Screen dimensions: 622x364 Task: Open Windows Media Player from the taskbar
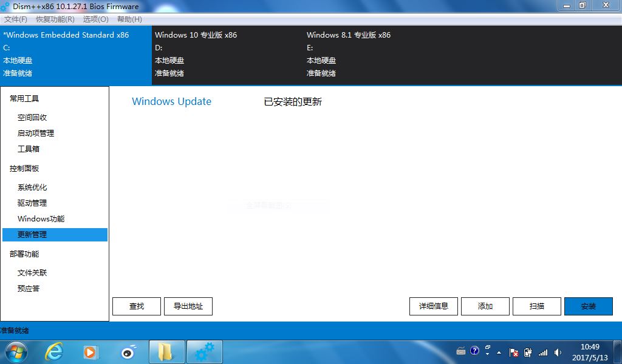(91, 352)
